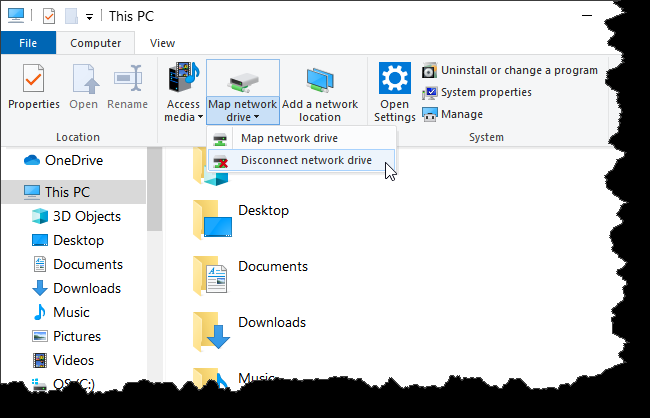The width and height of the screenshot is (650, 418).
Task: Click the Properties quick access checkmark icon
Action: coord(49,16)
